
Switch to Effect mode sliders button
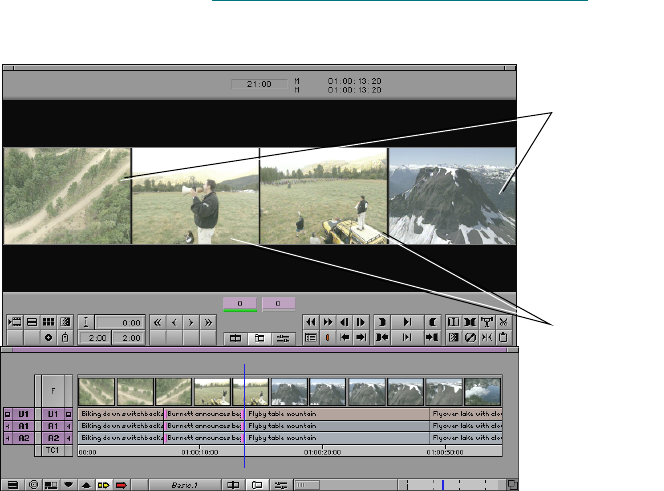pos(283,338)
